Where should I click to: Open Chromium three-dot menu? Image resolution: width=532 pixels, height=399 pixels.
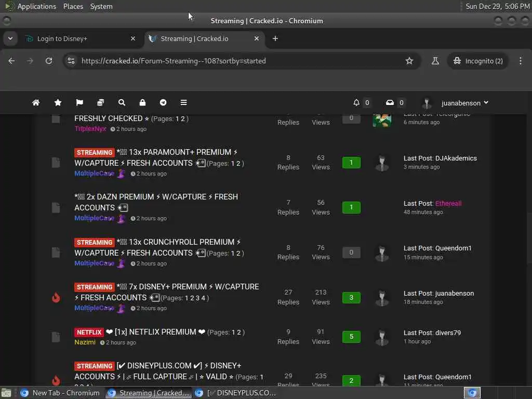(x=521, y=61)
